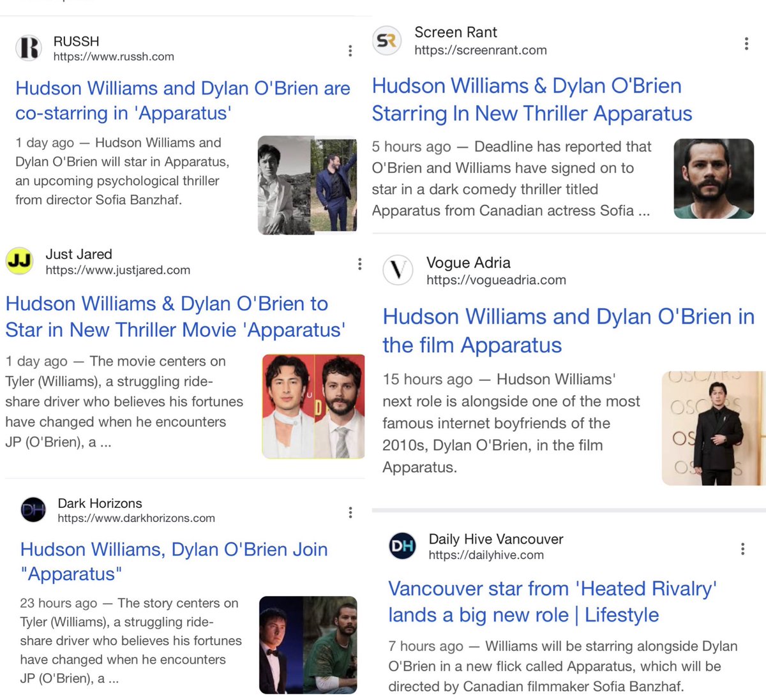Open the Daily Hive Vancouver logo icon

coord(402,546)
